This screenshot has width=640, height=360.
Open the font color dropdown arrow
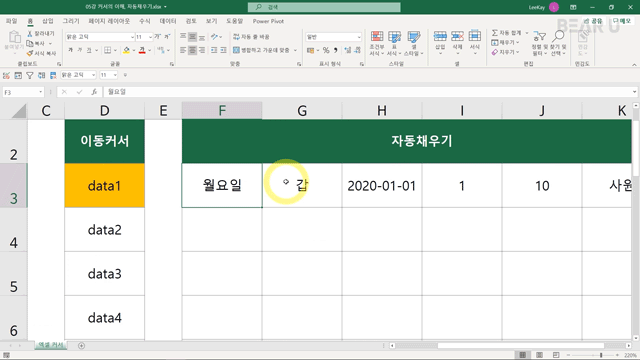(149, 50)
